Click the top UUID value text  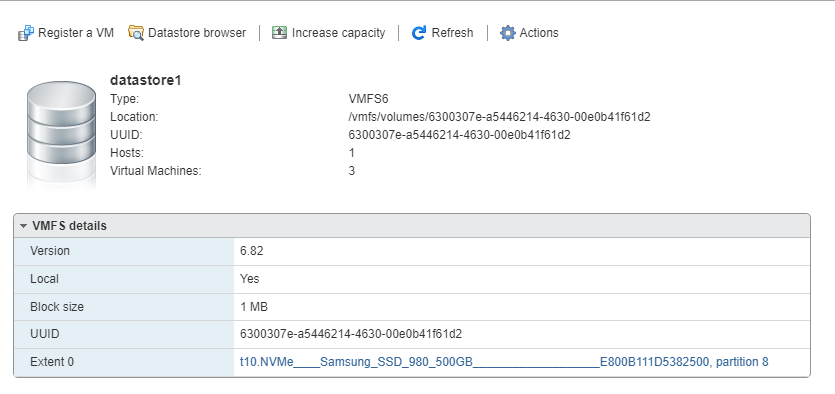[459, 135]
